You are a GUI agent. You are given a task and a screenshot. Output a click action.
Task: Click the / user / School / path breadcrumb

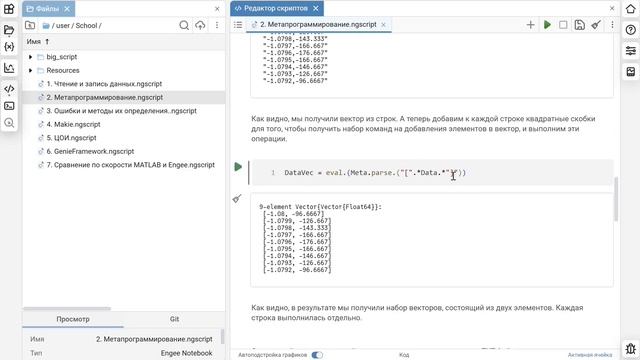[76, 25]
